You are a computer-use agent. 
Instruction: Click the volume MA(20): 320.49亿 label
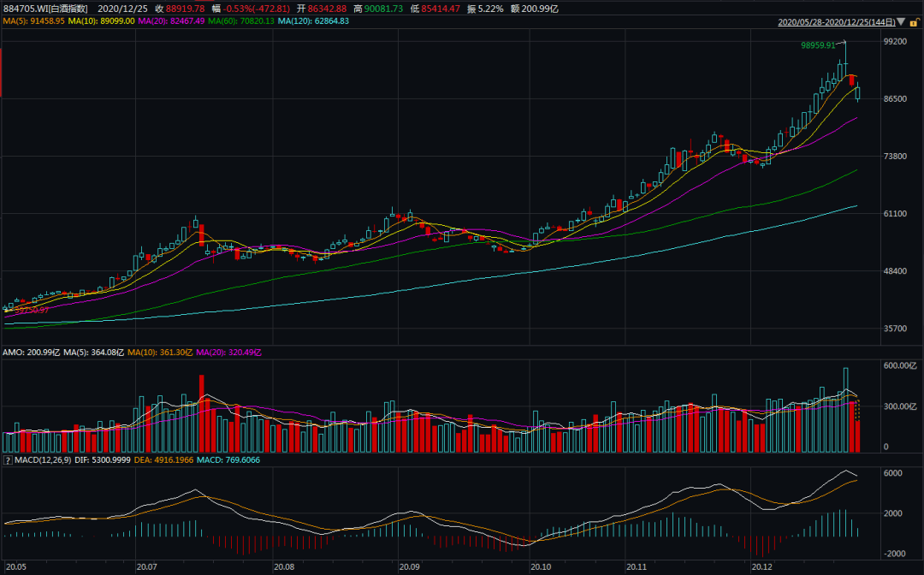coord(228,353)
